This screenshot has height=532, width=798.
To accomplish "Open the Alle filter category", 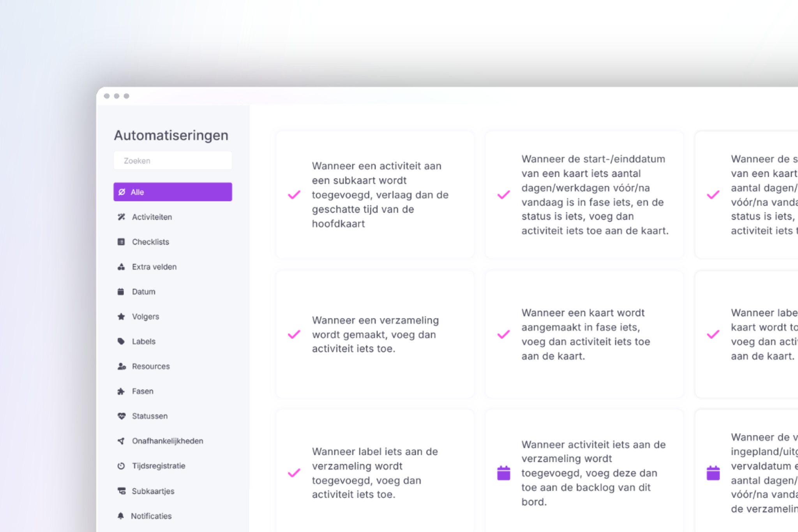I will click(x=172, y=192).
